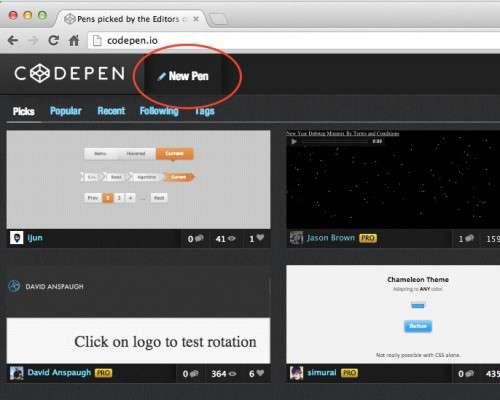500x400 pixels.
Task: Switch to the Tags tab
Action: [204, 111]
